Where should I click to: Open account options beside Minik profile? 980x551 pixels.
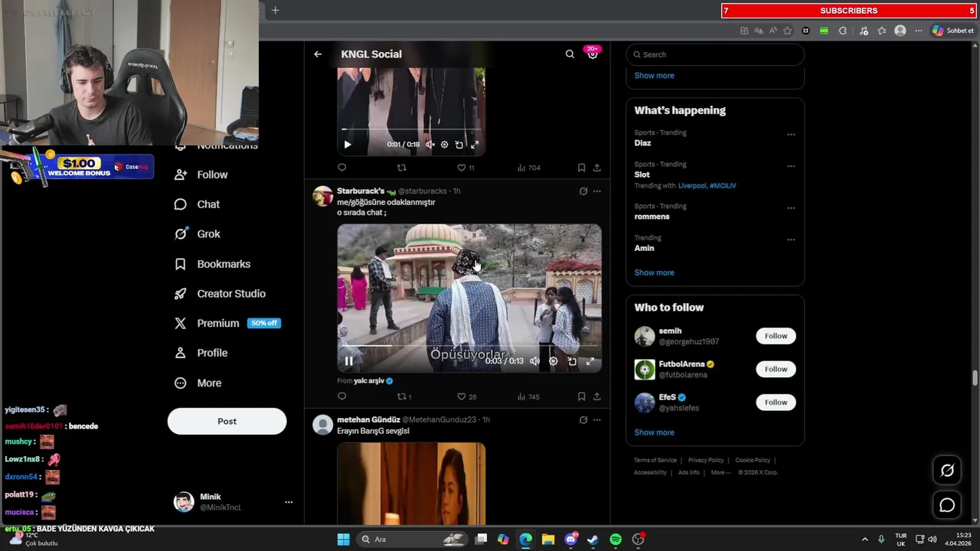point(289,502)
